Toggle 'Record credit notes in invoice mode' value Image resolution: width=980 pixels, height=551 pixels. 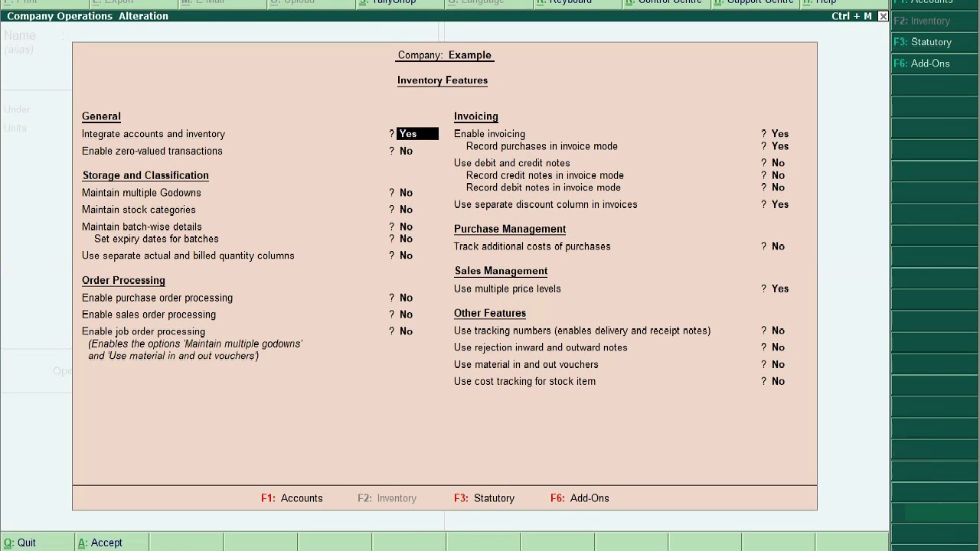click(778, 175)
